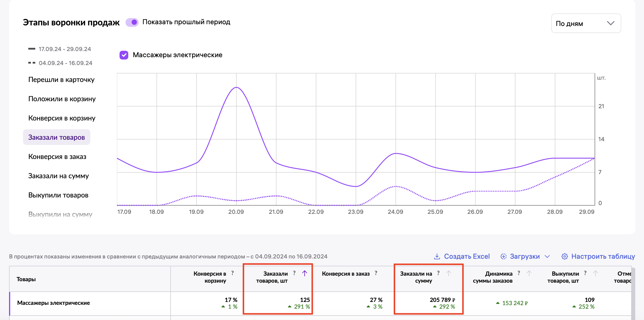This screenshot has width=644, height=320.
Task: Click the 'Этапы воронки продаж' heading
Action: click(71, 22)
